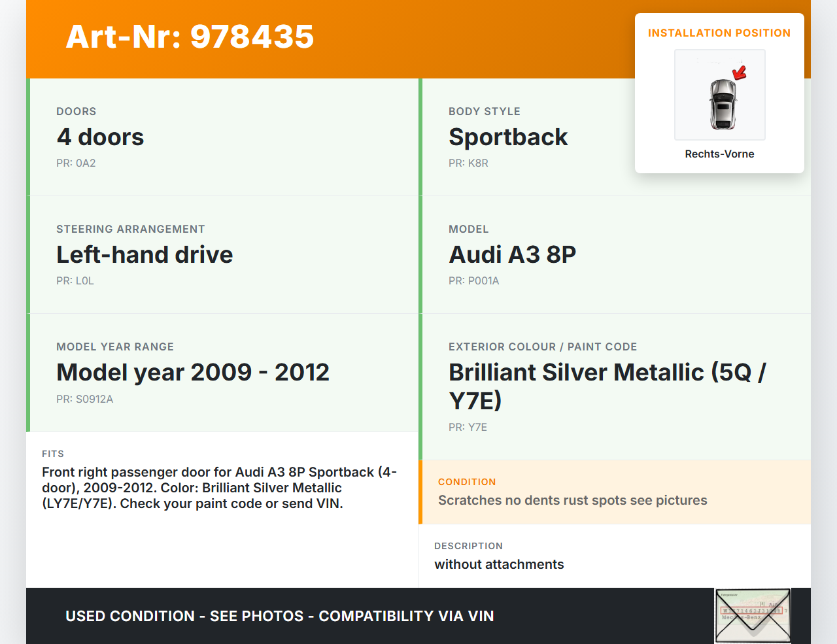Select the Art-Nr: 978435 heading
837x644 pixels.
[190, 37]
